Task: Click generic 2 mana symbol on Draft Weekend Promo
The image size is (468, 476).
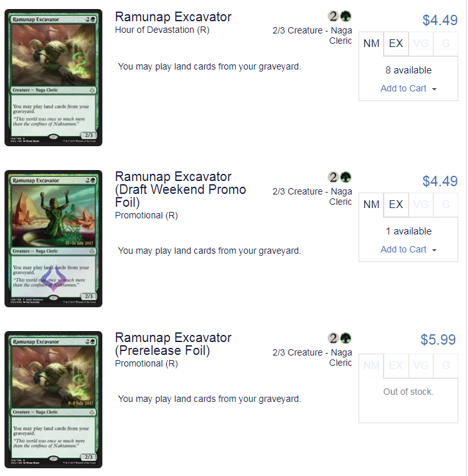Action: pyautogui.click(x=333, y=177)
